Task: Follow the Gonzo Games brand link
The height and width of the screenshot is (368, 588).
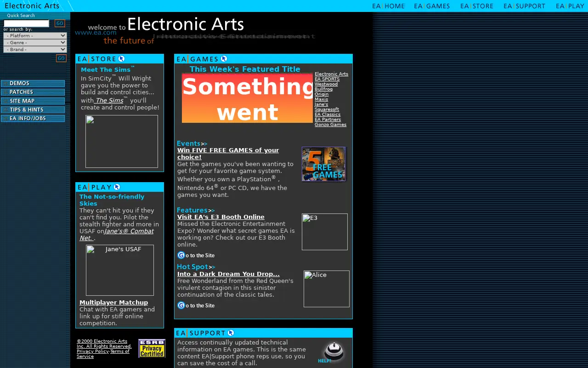Action: (330, 125)
